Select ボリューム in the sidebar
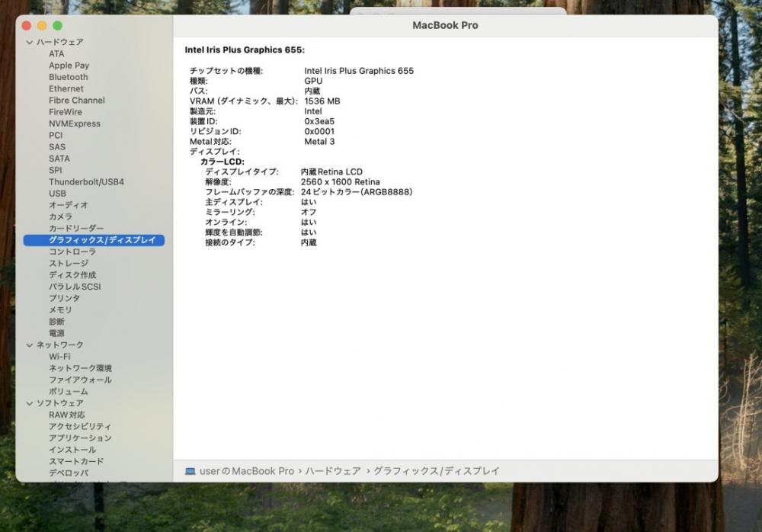762x532 pixels. click(x=69, y=392)
